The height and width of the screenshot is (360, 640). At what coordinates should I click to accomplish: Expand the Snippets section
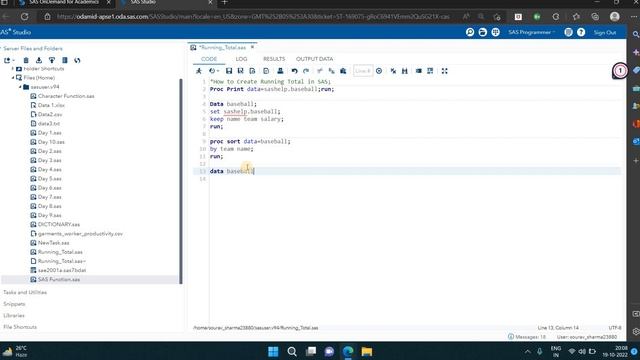pos(14,304)
